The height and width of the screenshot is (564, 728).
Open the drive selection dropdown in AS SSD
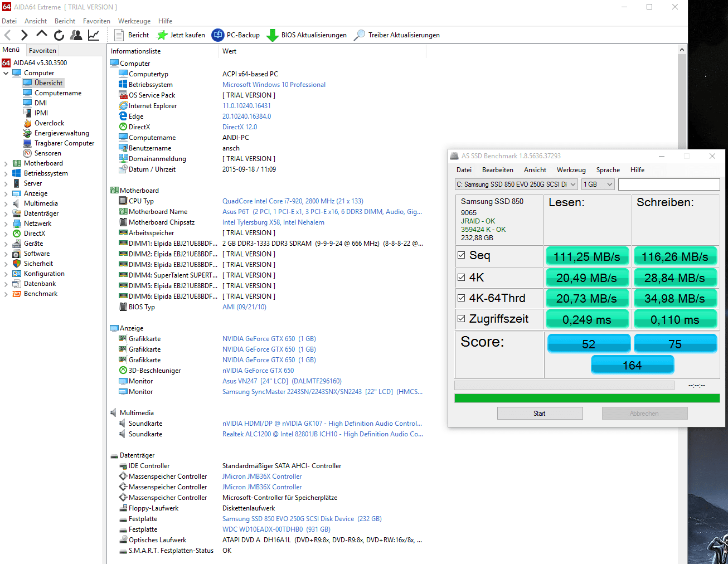coord(516,184)
